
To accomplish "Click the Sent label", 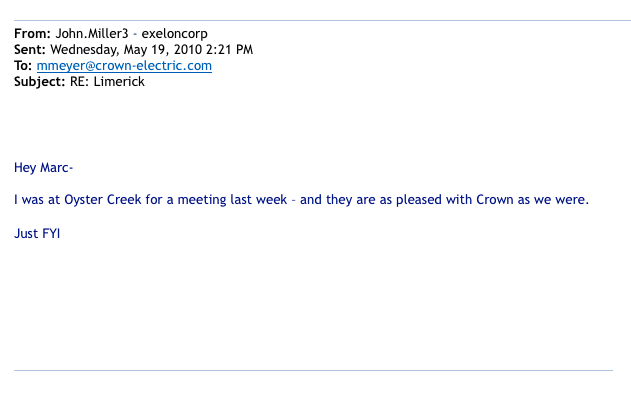I will click(x=30, y=49).
